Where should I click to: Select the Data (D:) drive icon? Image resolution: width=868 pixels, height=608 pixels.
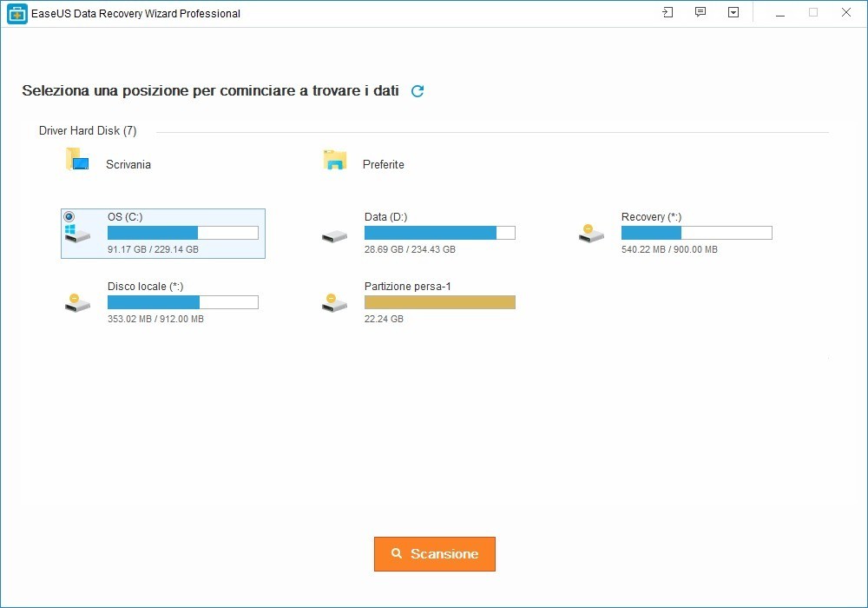click(334, 235)
